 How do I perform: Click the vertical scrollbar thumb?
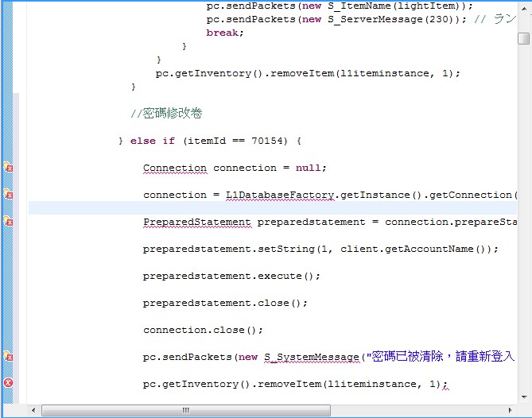click(x=524, y=38)
